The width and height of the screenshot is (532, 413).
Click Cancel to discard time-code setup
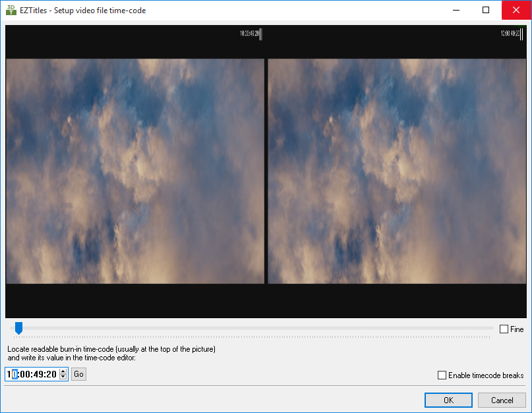point(502,400)
